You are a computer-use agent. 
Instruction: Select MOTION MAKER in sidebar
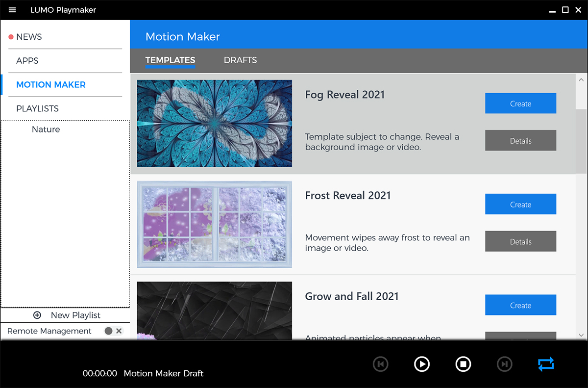click(x=51, y=85)
